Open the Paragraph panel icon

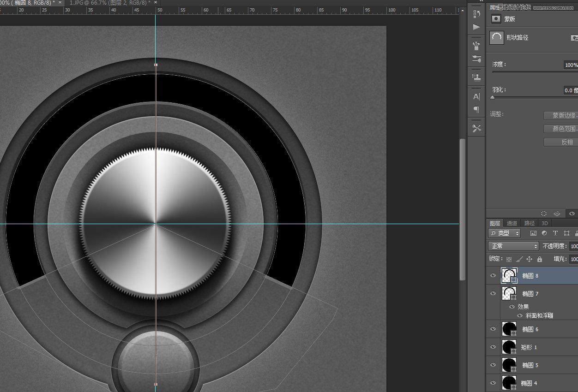[476, 109]
